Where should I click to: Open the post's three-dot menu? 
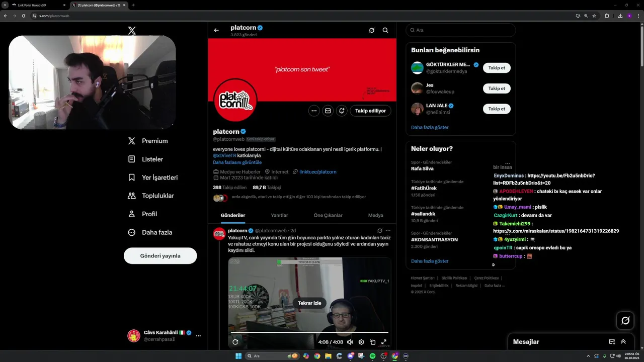tap(388, 231)
